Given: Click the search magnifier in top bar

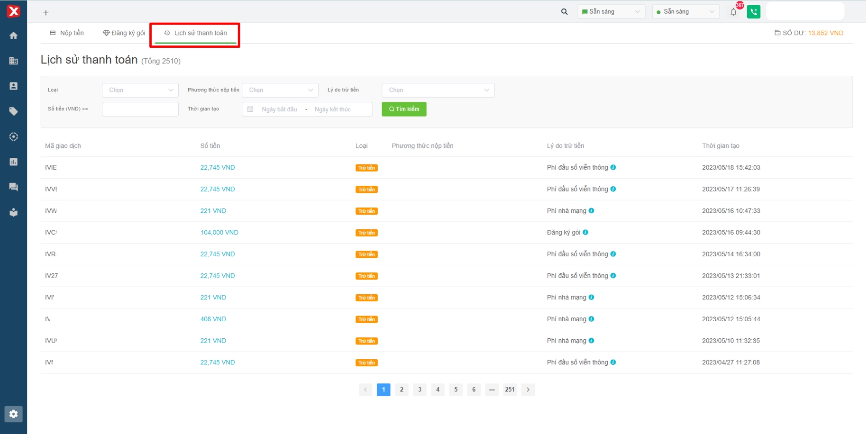Looking at the screenshot, I should tap(564, 12).
